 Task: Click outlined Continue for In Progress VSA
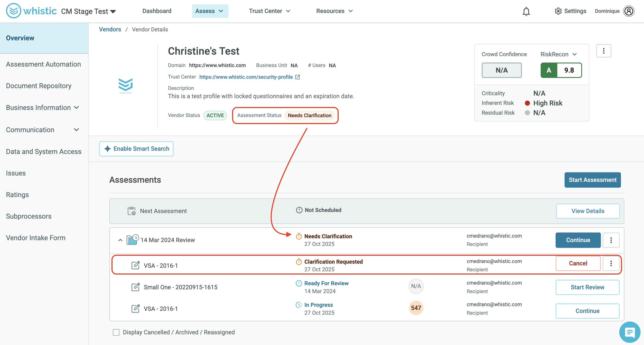tap(587, 311)
